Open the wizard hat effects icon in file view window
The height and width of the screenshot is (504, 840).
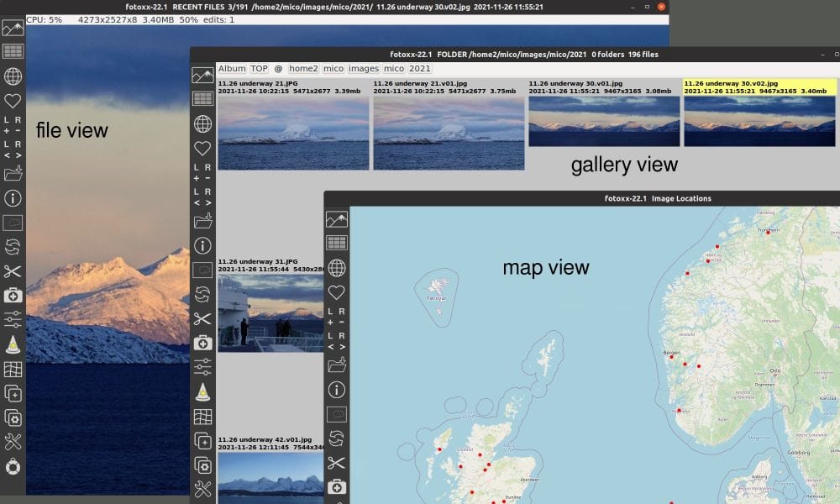[x=13, y=344]
